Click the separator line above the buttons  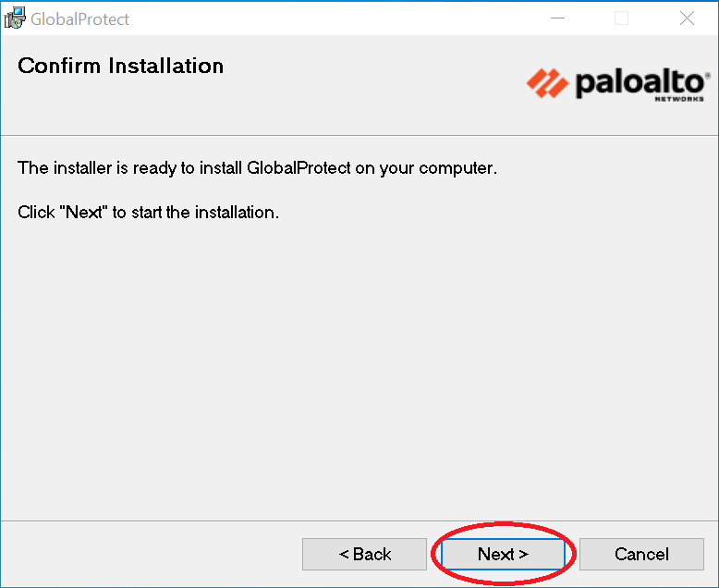[x=359, y=521]
